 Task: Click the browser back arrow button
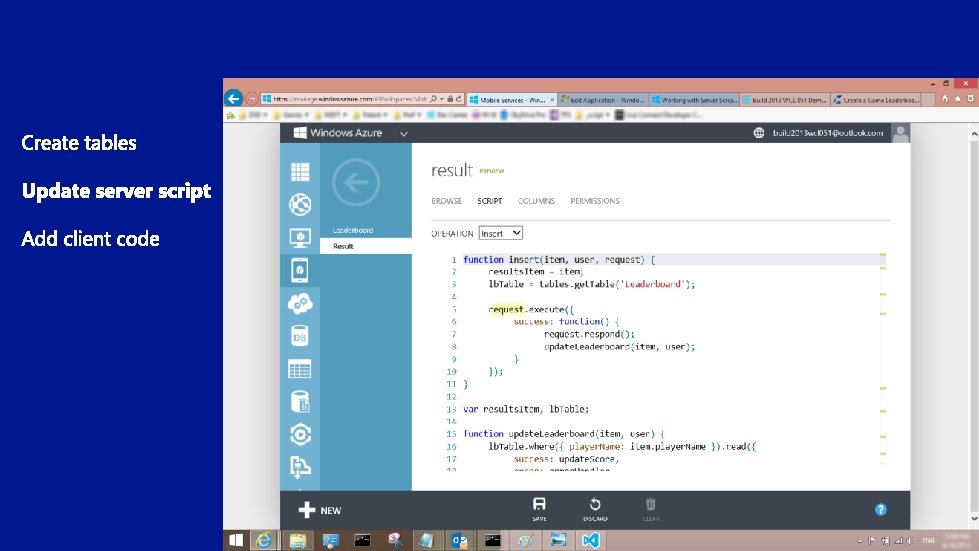tap(234, 99)
